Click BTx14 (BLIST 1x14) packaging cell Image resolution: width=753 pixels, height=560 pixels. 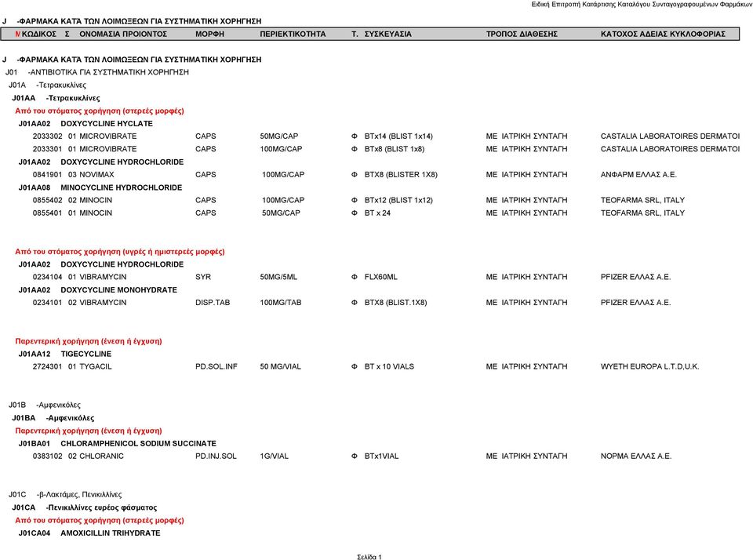[x=398, y=136]
